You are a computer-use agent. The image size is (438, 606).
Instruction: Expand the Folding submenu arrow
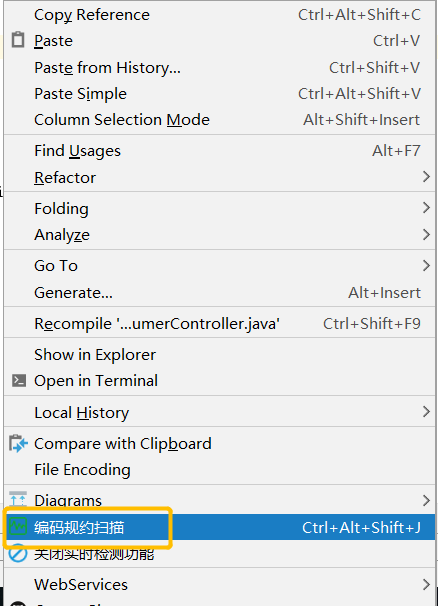point(426,208)
